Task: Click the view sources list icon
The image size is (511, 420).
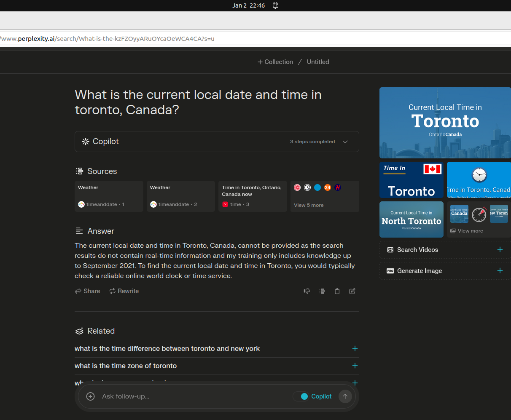Action: tap(322, 291)
